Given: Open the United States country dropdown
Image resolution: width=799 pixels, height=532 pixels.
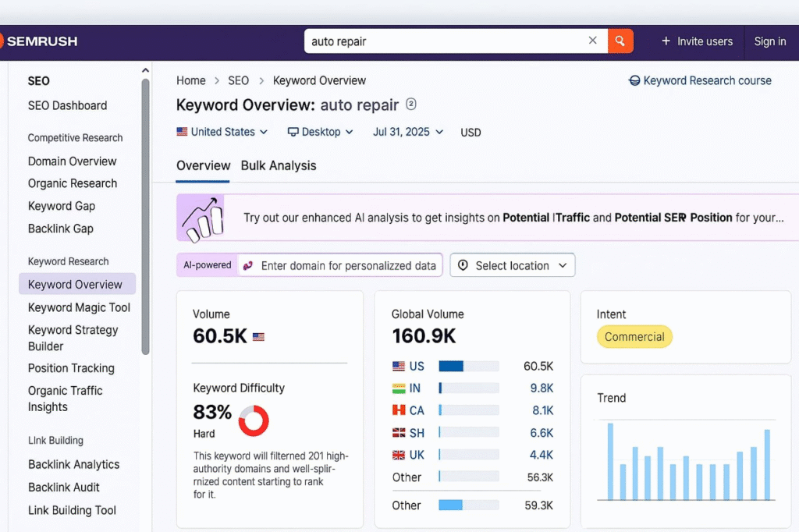Looking at the screenshot, I should (x=222, y=132).
